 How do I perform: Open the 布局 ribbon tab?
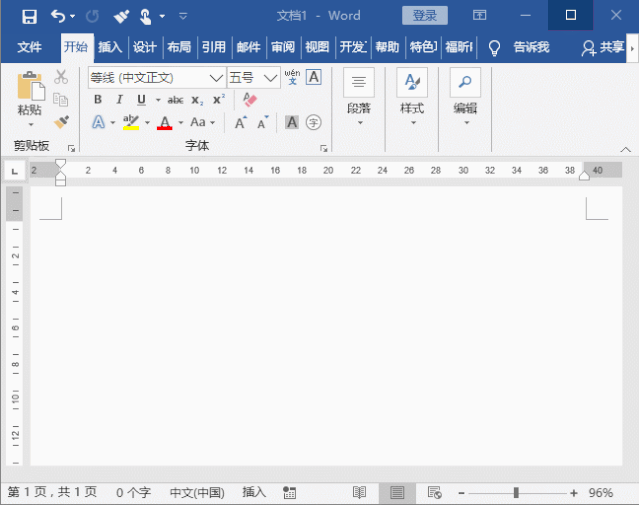[x=179, y=47]
